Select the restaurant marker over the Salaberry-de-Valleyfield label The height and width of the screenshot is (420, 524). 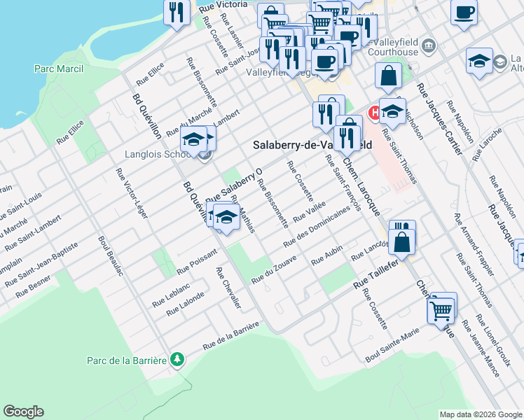(x=347, y=139)
